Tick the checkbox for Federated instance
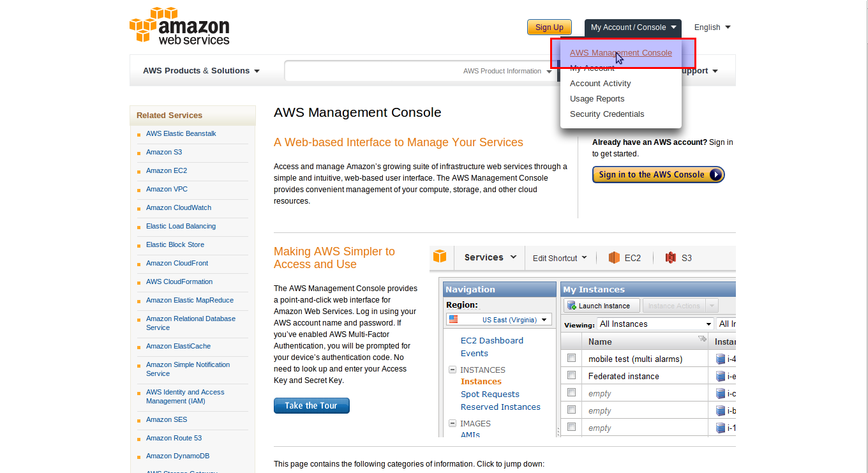868x473 pixels. [x=571, y=375]
